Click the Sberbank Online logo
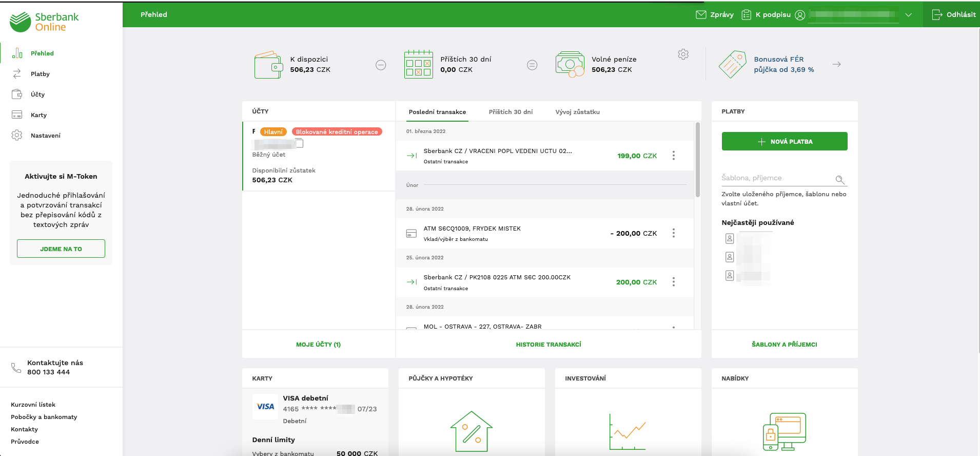Image resolution: width=980 pixels, height=456 pixels. click(x=44, y=22)
